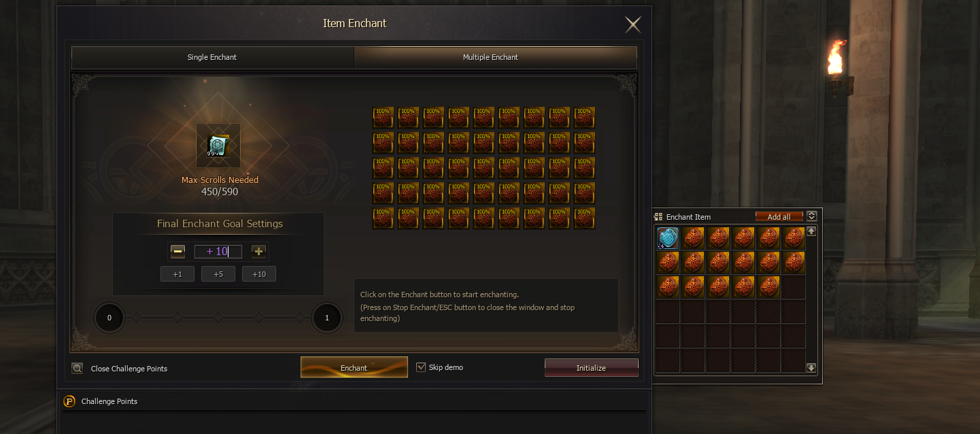Select last red item in inventory third row
Screen dimensions: 980x434
tap(768, 287)
